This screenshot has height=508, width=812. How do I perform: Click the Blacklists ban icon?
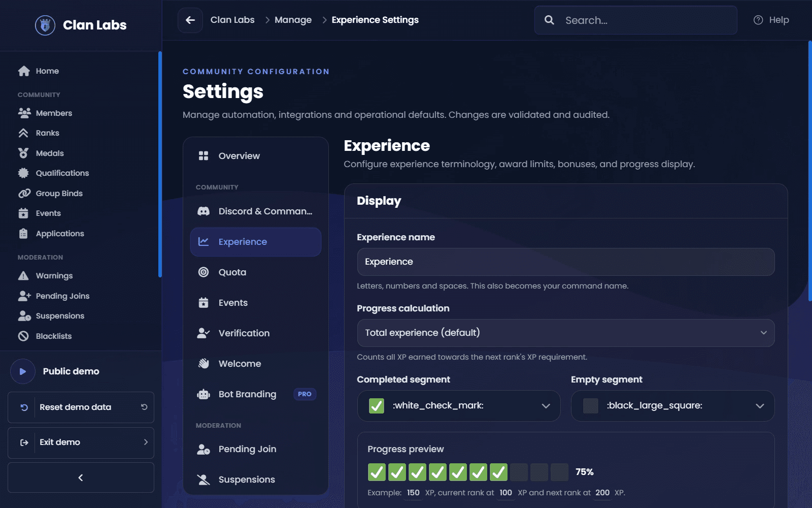tap(23, 336)
